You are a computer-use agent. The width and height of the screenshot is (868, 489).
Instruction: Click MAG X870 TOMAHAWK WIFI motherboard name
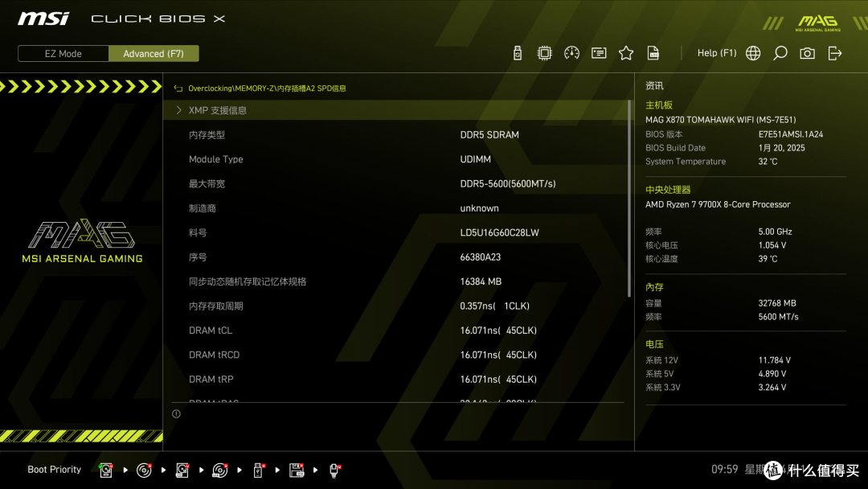click(721, 120)
